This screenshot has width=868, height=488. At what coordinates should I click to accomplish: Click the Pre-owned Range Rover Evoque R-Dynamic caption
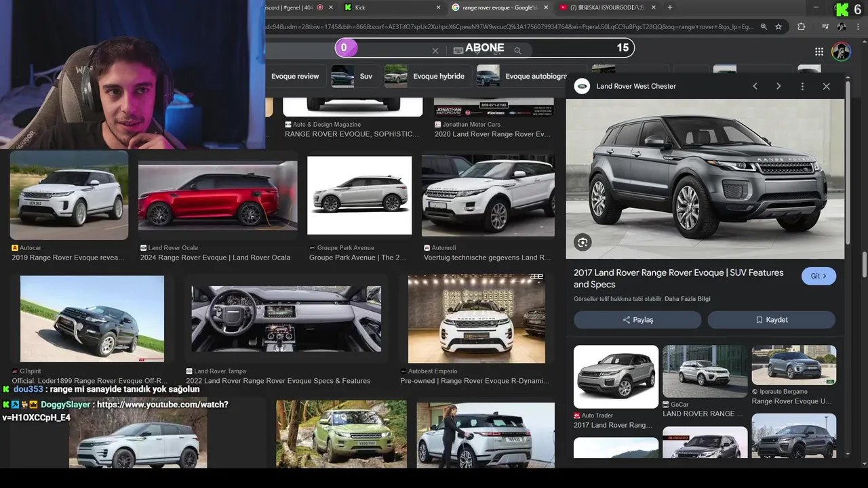(475, 381)
